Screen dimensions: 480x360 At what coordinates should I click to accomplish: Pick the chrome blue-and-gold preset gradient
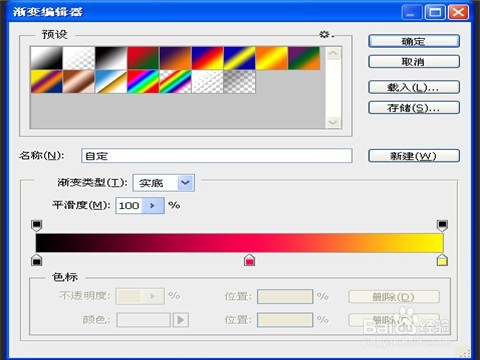pos(111,81)
